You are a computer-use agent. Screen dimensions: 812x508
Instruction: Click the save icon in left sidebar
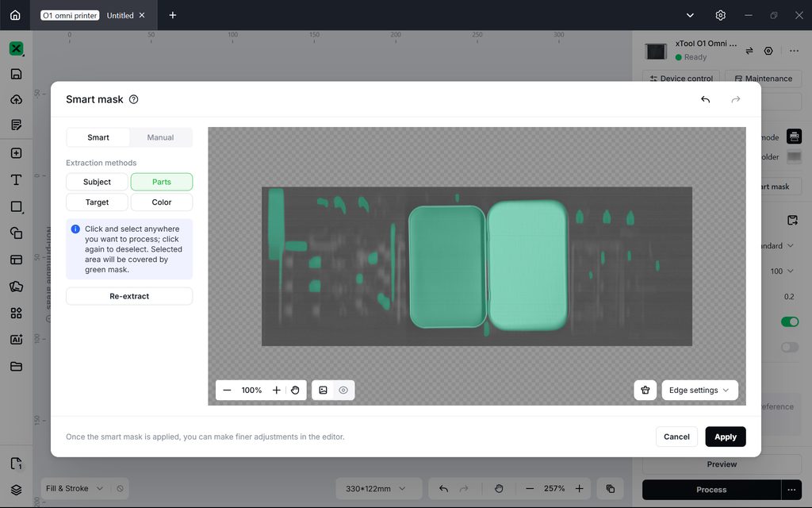pos(16,74)
